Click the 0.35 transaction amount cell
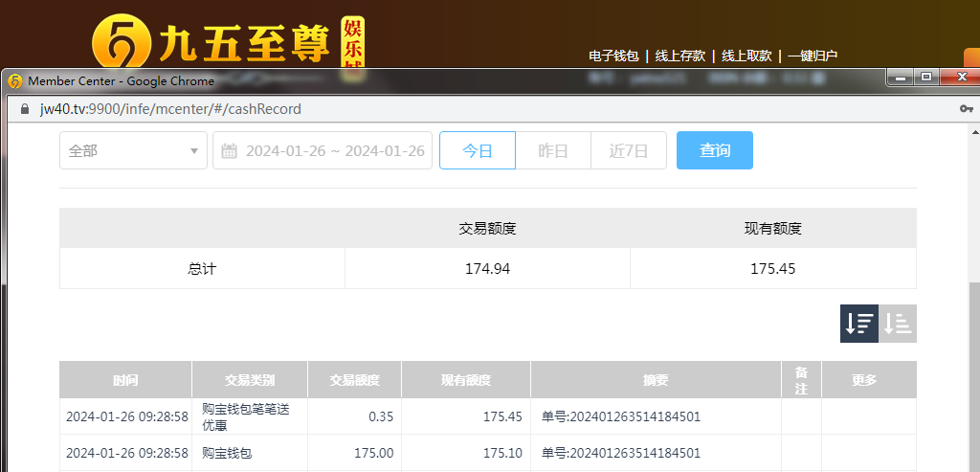Image resolution: width=980 pixels, height=472 pixels. [354, 416]
